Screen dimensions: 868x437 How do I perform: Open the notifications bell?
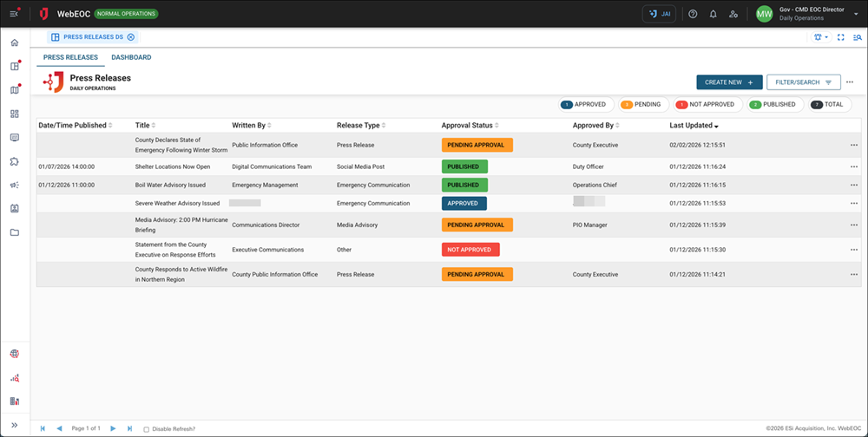click(x=713, y=14)
